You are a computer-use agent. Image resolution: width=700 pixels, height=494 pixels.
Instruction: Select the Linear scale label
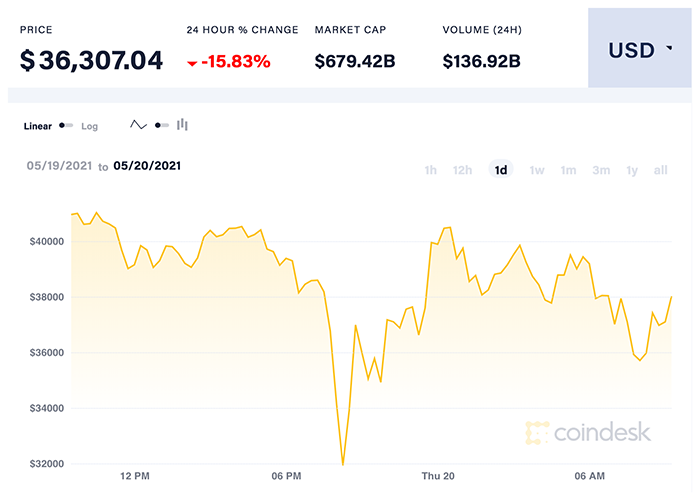point(37,127)
